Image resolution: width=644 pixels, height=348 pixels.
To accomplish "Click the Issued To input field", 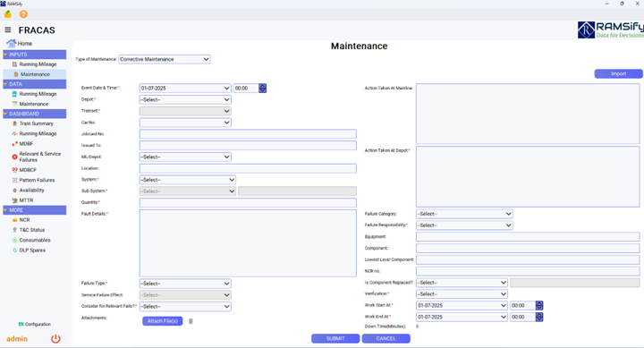I will (248, 146).
